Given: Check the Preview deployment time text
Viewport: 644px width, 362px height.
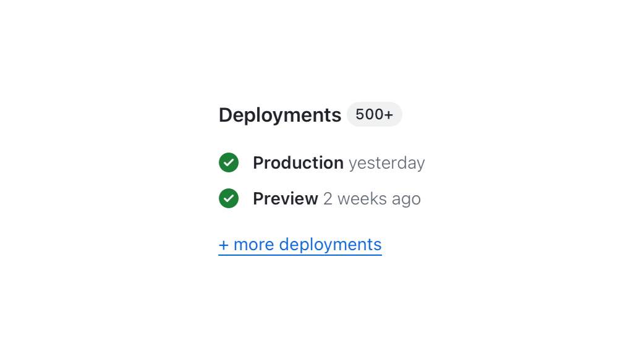Looking at the screenshot, I should [371, 199].
